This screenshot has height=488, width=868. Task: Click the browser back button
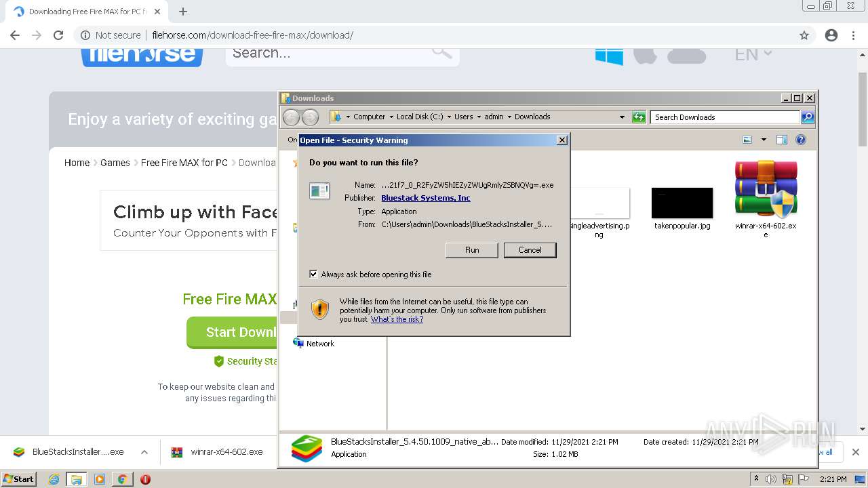(15, 35)
